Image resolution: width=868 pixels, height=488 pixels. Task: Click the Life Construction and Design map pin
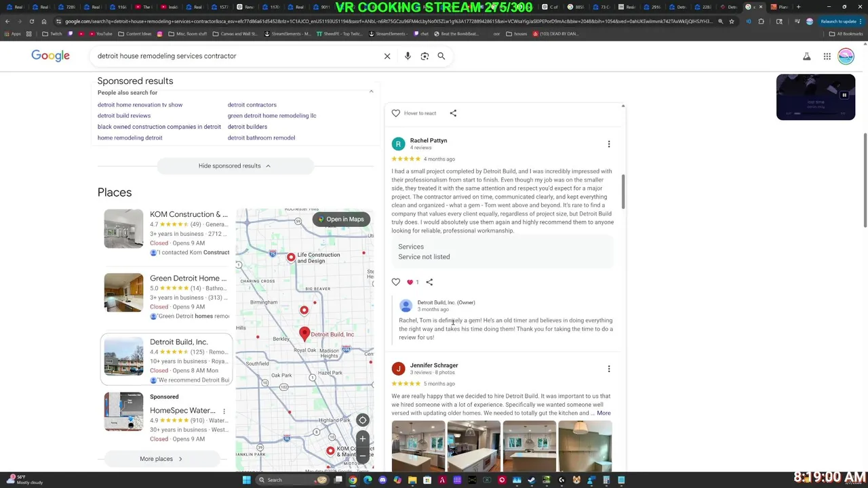(291, 258)
